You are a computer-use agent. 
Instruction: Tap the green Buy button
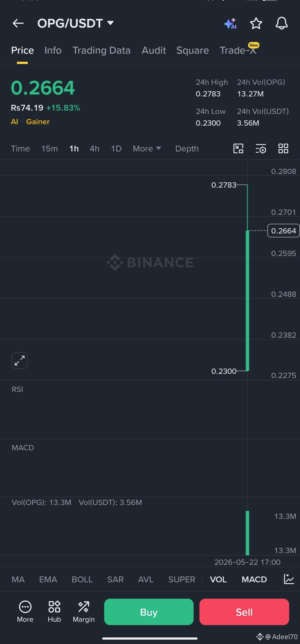149,612
